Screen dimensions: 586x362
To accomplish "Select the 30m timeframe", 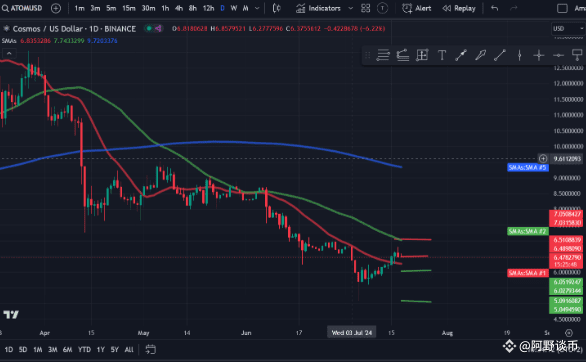I will [x=148, y=8].
